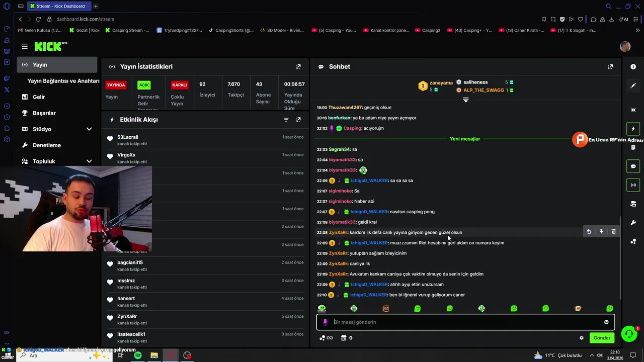The width and height of the screenshot is (644, 362).
Task: Open chat settings gear icon
Action: coord(582,338)
